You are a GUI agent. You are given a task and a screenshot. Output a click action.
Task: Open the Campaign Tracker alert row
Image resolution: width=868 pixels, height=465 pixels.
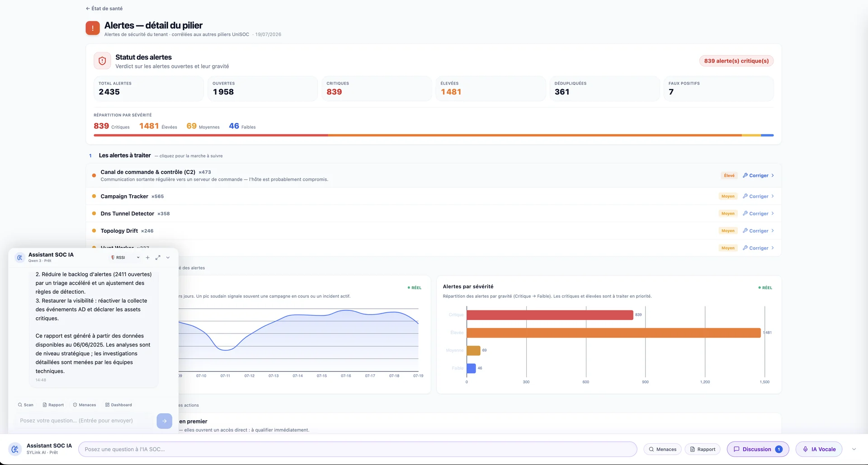point(434,196)
